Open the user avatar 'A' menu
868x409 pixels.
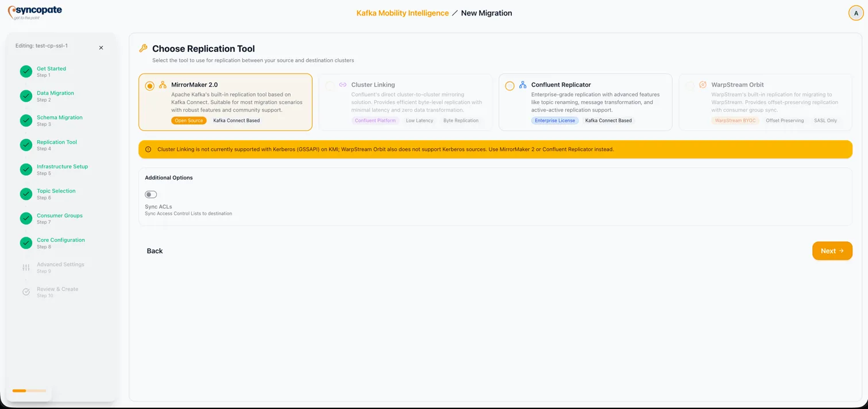click(856, 13)
